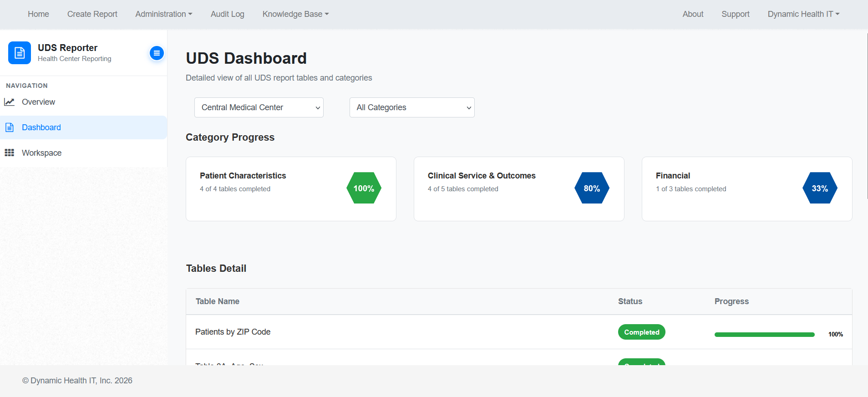Viewport: 868px width, 397px height.
Task: Click the 33% Financial hexagon badge
Action: (x=820, y=188)
